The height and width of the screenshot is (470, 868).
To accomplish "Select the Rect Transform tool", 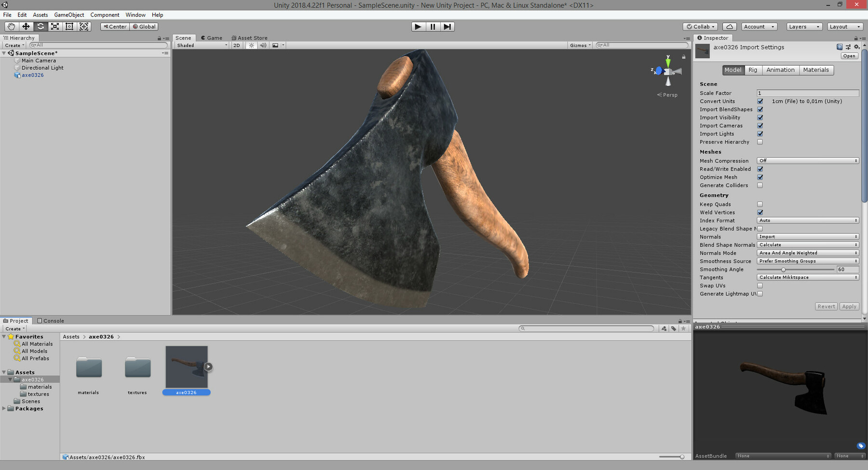I will point(69,27).
